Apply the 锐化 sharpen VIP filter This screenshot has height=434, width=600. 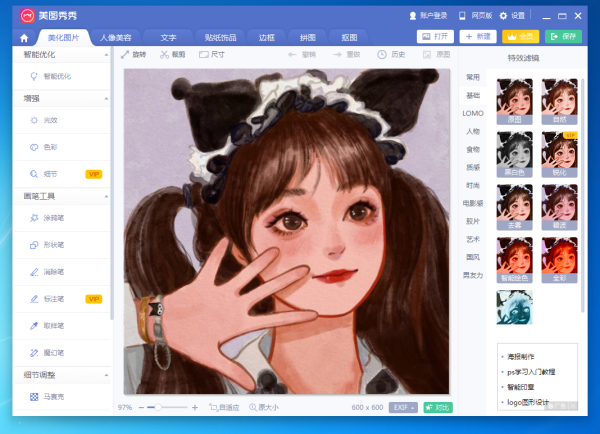point(559,155)
